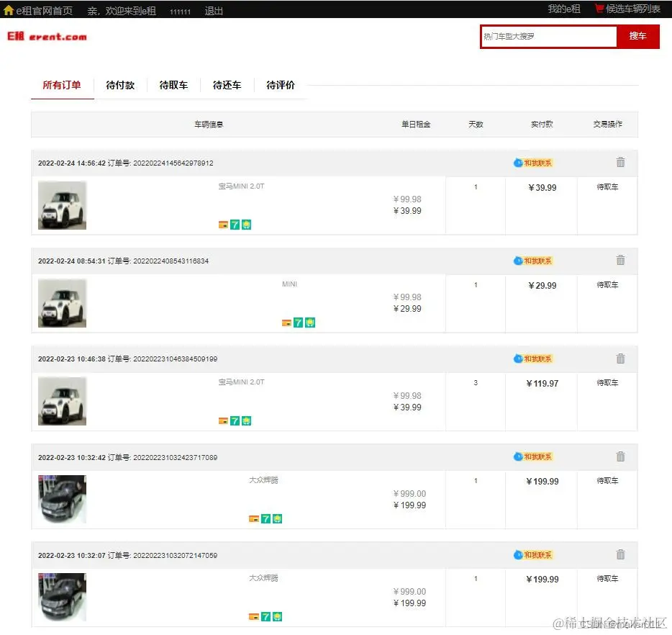Click the teal badge icon in the 08:54:31 order

tap(310, 323)
